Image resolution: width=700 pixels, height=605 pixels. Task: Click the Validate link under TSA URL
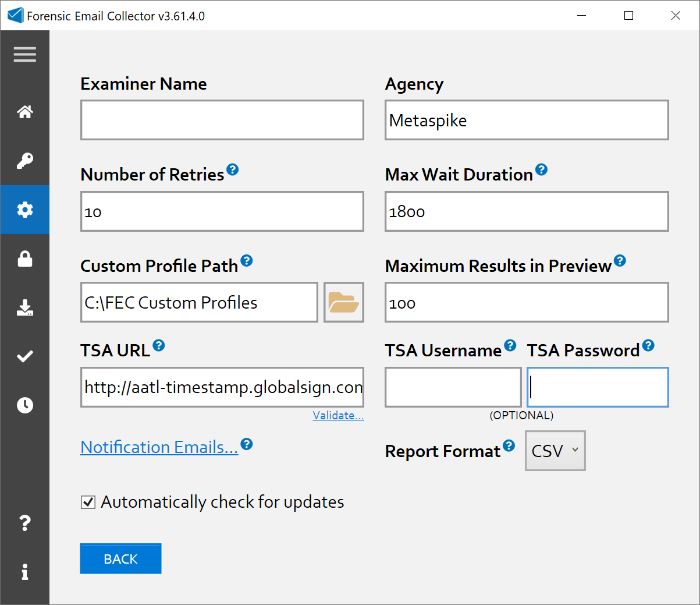[x=338, y=415]
